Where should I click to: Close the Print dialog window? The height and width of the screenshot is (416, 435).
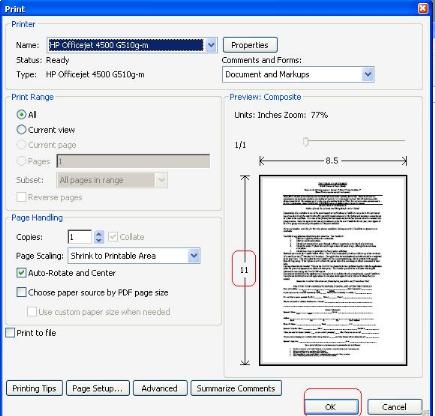pyautogui.click(x=423, y=8)
